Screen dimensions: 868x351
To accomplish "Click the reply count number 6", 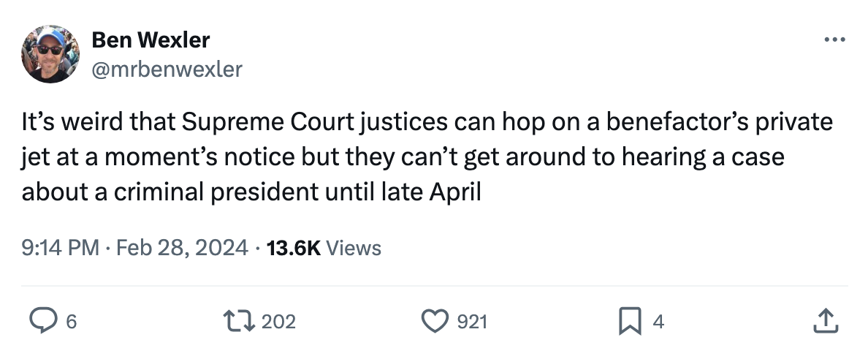I will (x=71, y=321).
